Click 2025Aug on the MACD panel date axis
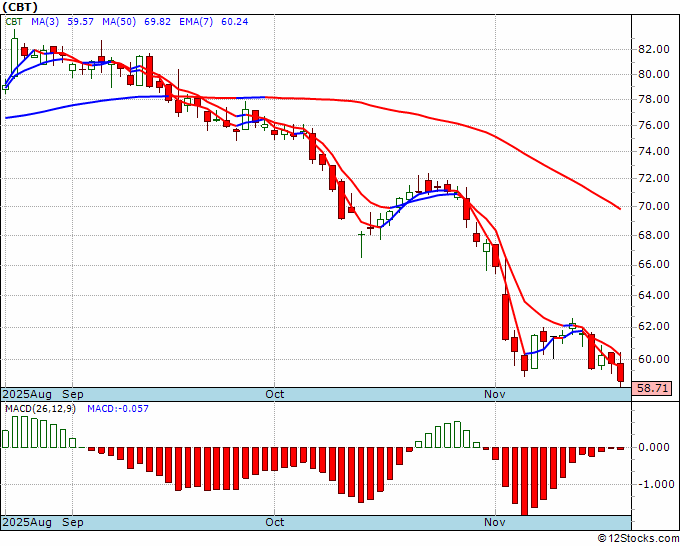 [x=27, y=522]
